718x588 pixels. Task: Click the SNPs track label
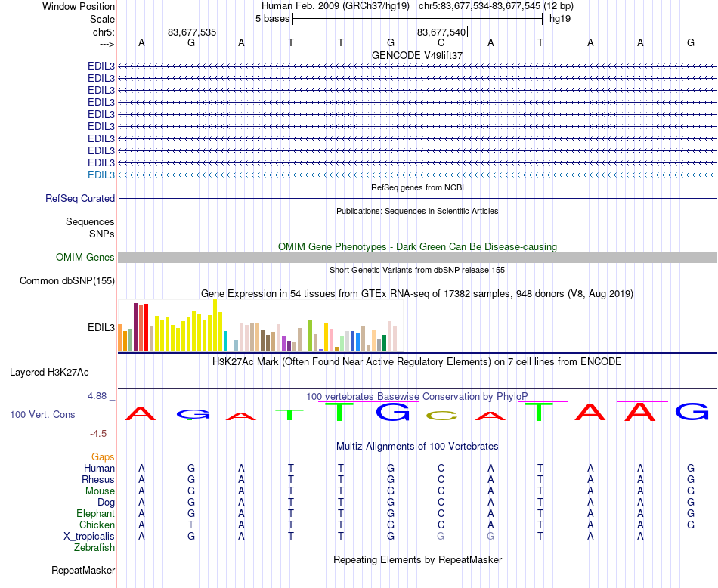coord(102,234)
